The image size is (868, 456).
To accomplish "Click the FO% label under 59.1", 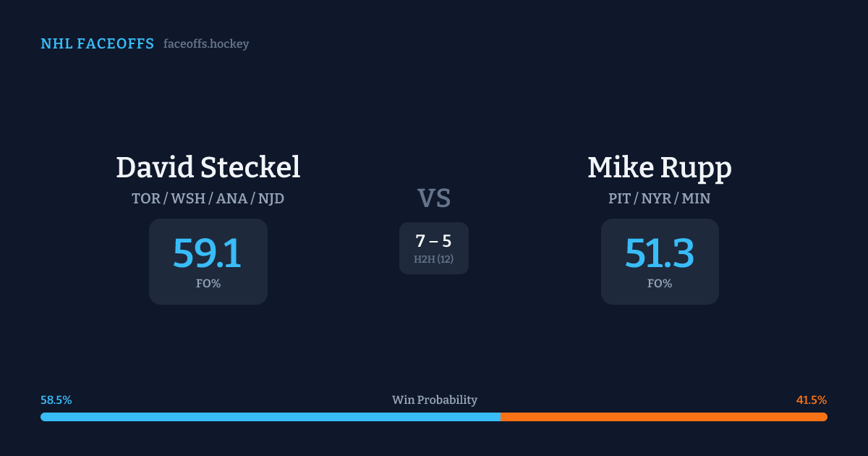I will coord(208,284).
